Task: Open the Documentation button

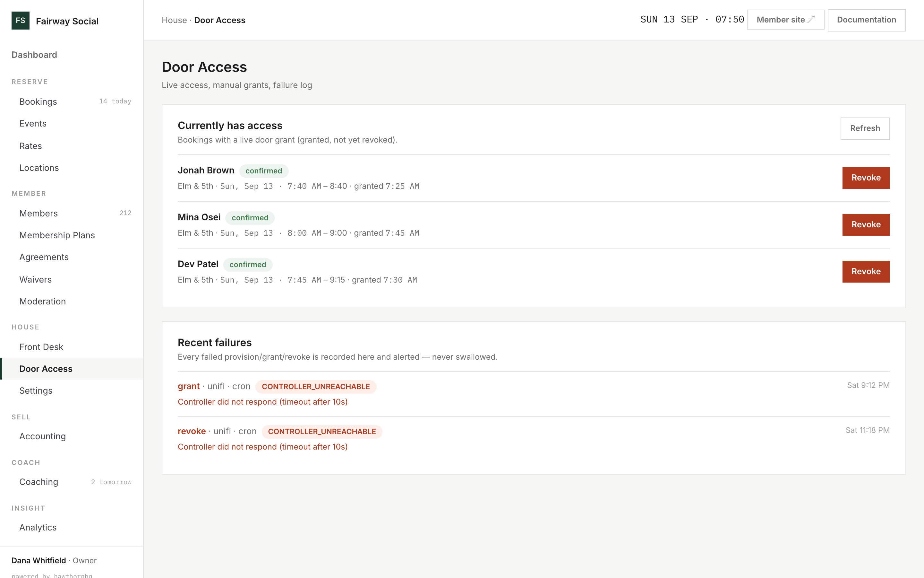Action: coord(866,20)
